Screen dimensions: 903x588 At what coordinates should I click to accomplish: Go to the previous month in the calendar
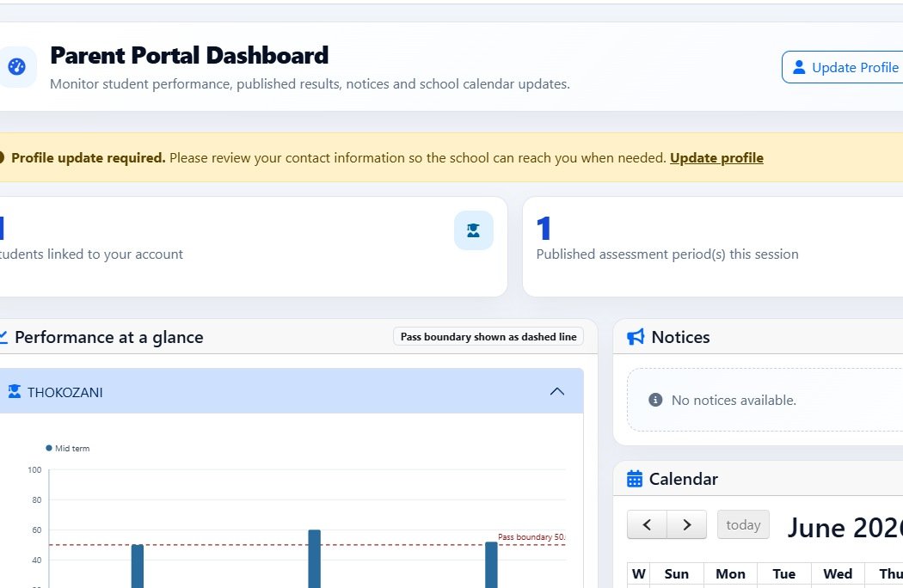(647, 524)
